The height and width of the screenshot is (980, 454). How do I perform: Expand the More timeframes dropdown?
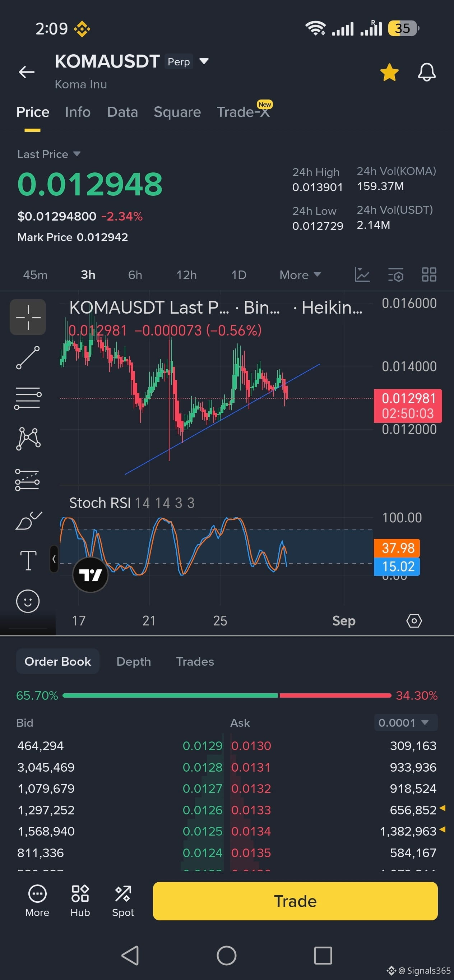300,275
